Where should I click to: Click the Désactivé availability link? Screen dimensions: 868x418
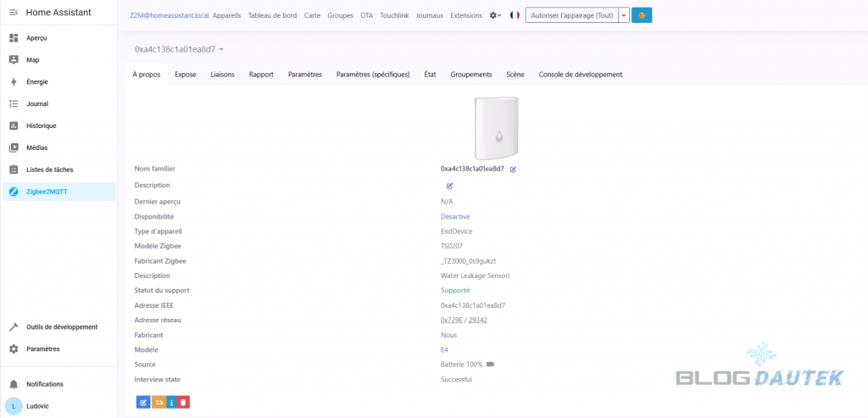[455, 216]
